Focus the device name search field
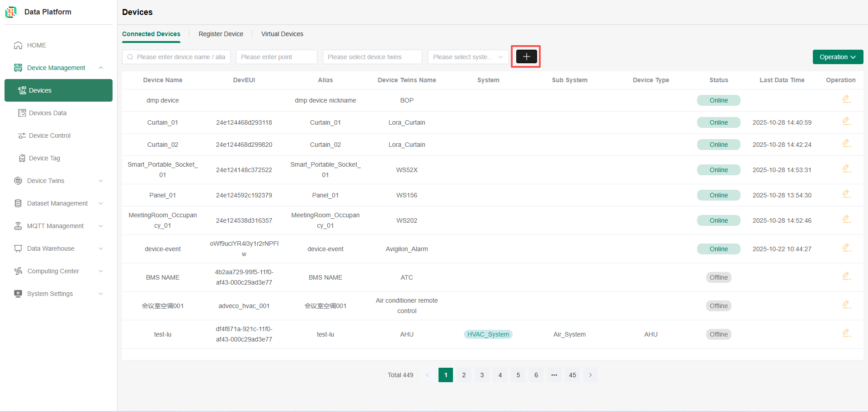This screenshot has width=868, height=412. pos(180,57)
